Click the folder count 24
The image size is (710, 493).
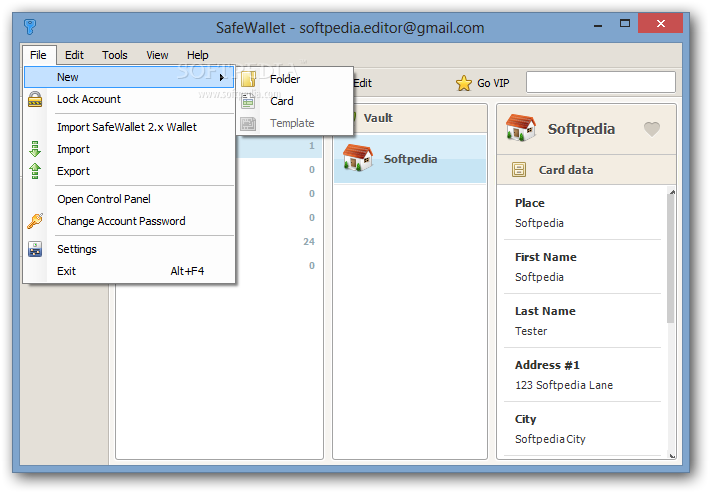pos(309,242)
